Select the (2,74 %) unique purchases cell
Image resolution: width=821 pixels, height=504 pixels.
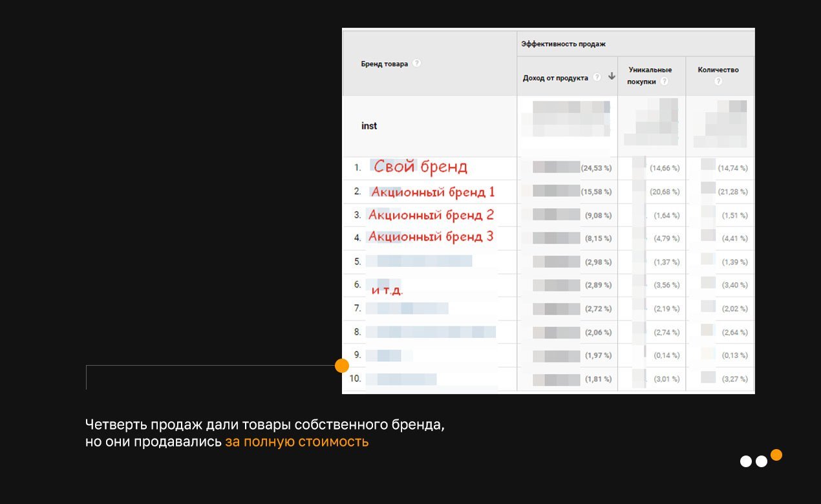coord(666,332)
